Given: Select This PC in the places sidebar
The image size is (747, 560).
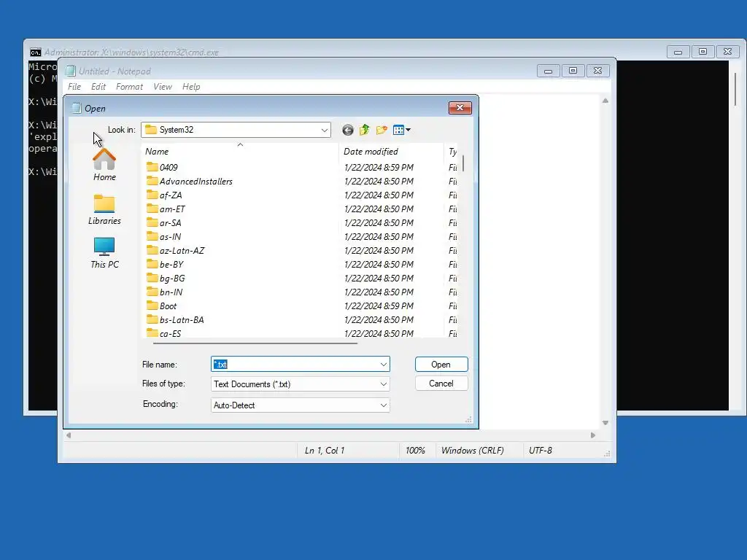Looking at the screenshot, I should click(104, 253).
